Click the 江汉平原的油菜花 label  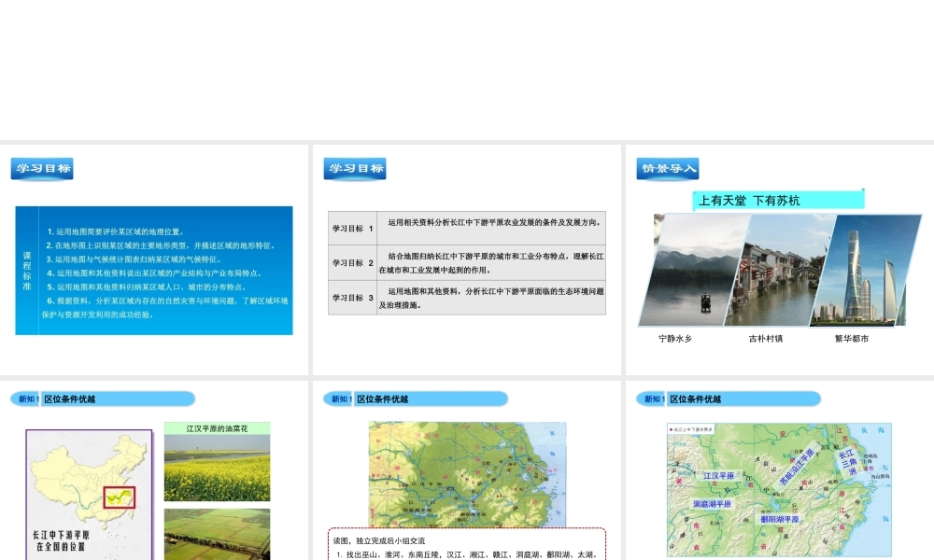click(217, 428)
